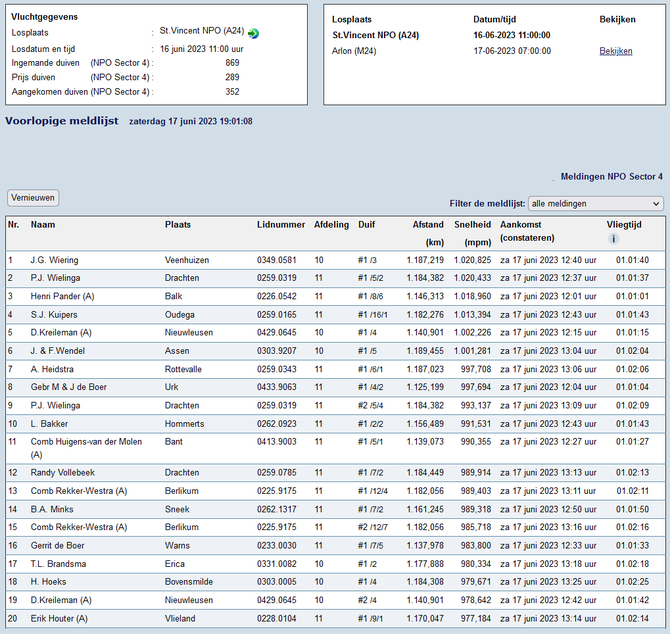Click the Snelheid column header
Viewport: 670px width, 634px height.
coord(472,225)
